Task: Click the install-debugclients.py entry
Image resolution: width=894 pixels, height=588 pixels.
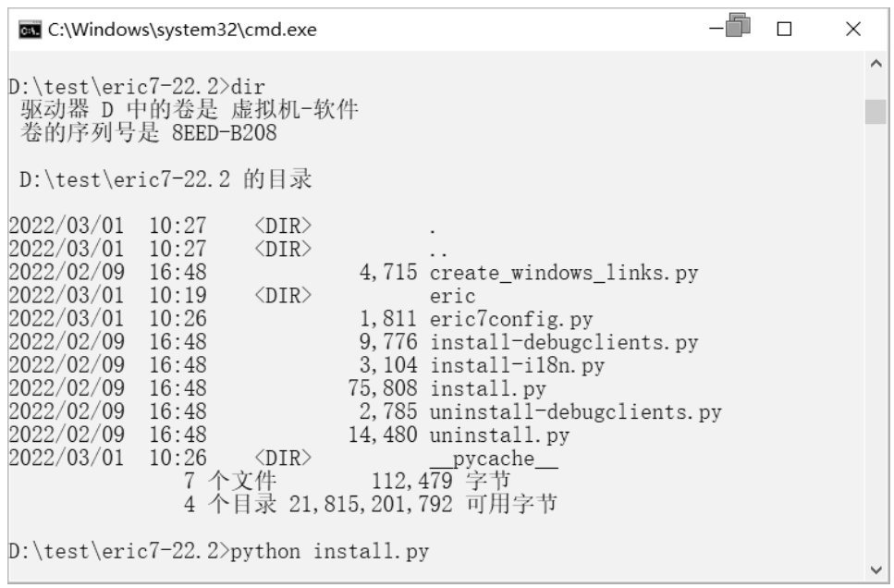Action: pyautogui.click(x=563, y=343)
